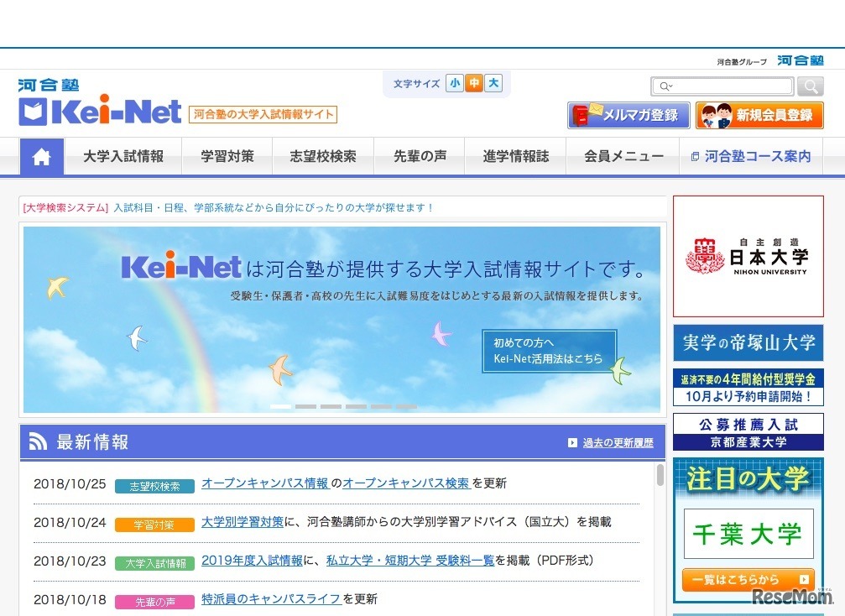The height and width of the screenshot is (616, 845).
Task: Toggle font size to 小
Action: (x=455, y=83)
